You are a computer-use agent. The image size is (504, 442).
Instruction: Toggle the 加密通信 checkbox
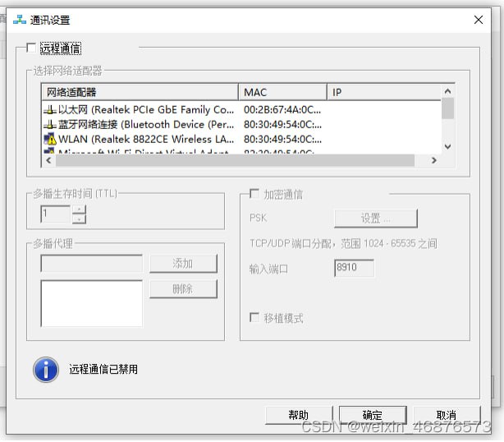click(254, 195)
